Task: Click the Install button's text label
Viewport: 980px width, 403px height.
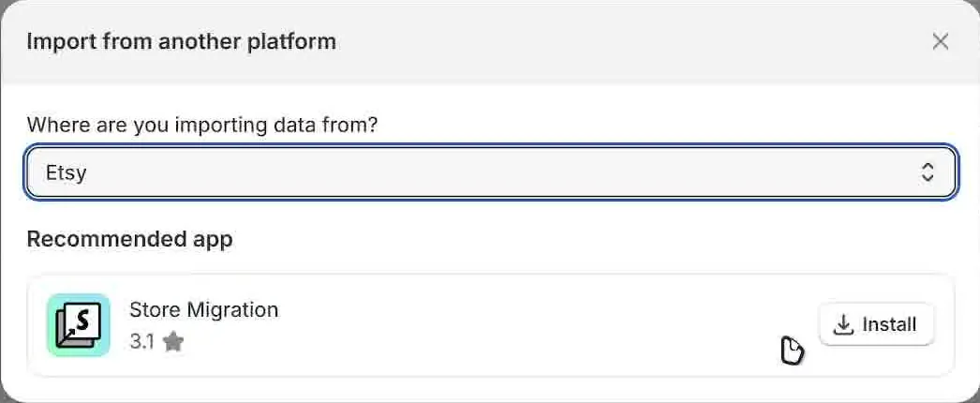Action: [889, 325]
